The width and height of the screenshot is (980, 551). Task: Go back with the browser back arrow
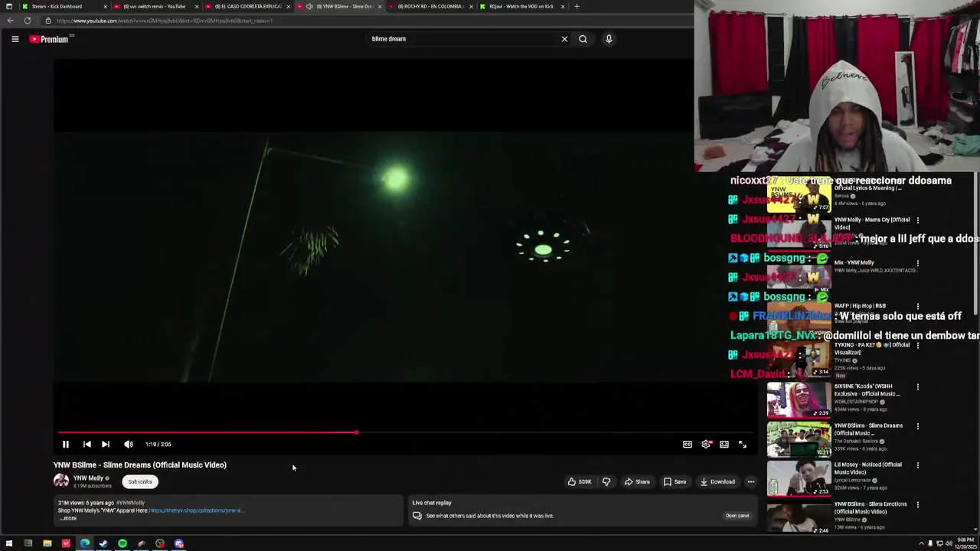click(10, 21)
